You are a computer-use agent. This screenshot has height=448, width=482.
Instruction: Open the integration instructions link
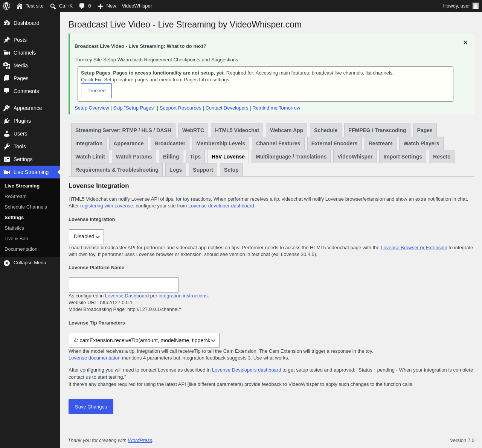point(183,296)
